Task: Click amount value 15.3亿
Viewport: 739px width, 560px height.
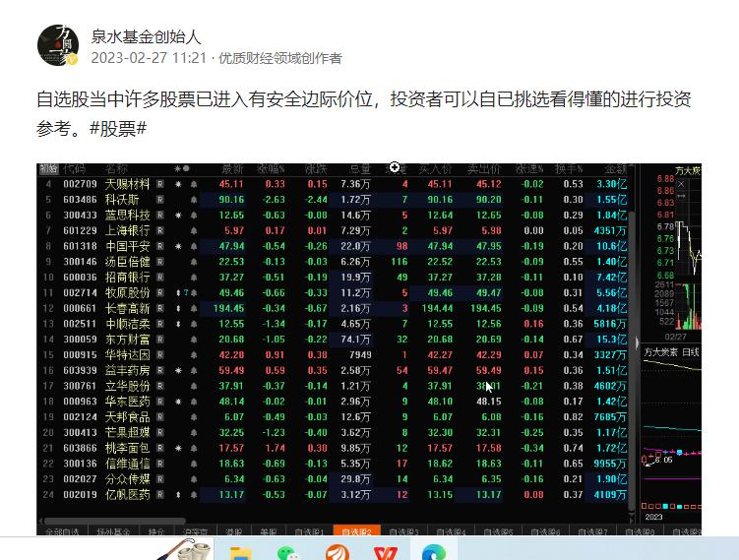Action: [612, 340]
